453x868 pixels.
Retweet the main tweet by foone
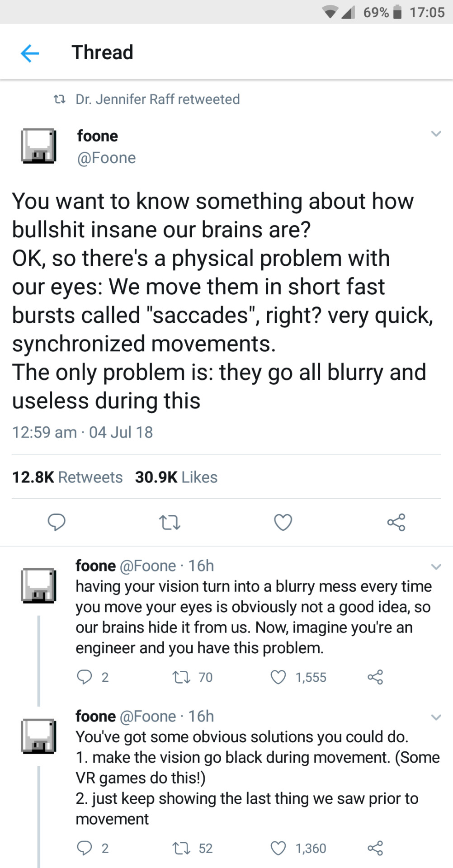(170, 523)
